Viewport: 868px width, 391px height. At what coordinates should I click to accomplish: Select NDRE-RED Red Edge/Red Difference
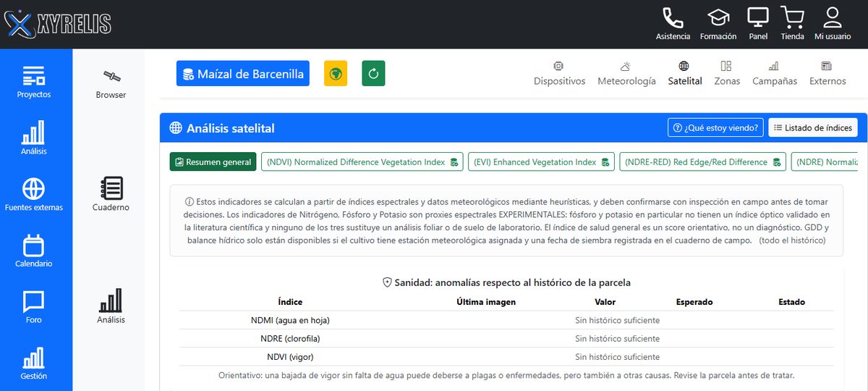(703, 162)
